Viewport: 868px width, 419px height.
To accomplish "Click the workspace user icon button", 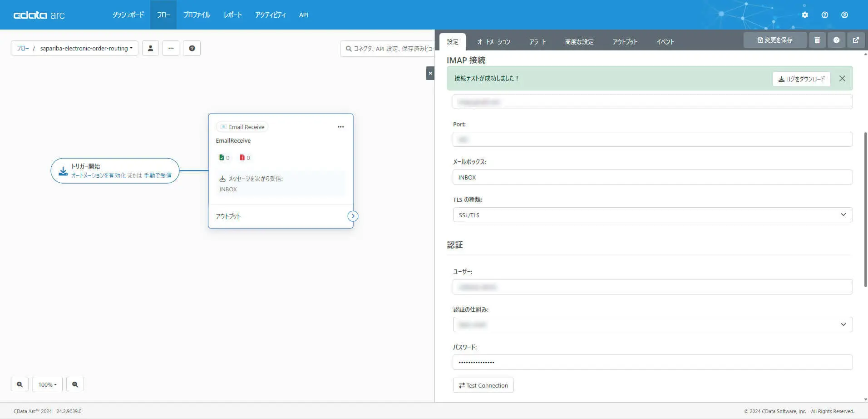I will (x=150, y=48).
